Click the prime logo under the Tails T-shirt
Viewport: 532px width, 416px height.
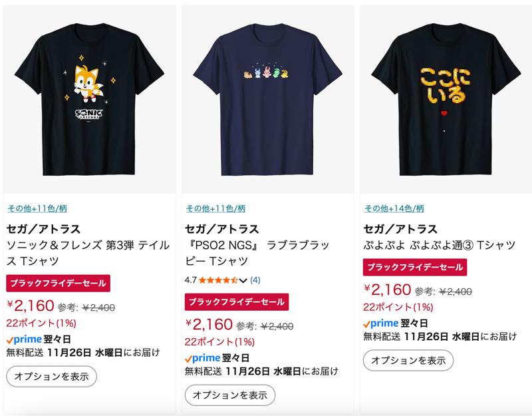(x=24, y=339)
